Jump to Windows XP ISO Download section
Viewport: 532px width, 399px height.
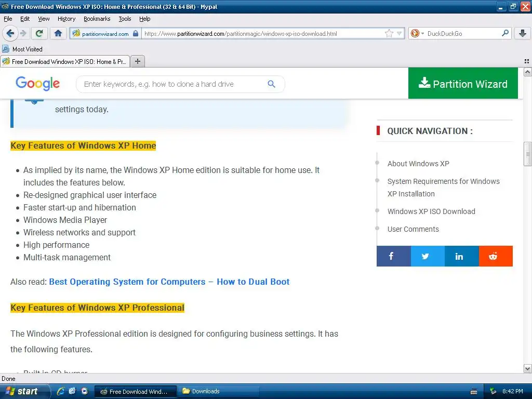pos(431,211)
